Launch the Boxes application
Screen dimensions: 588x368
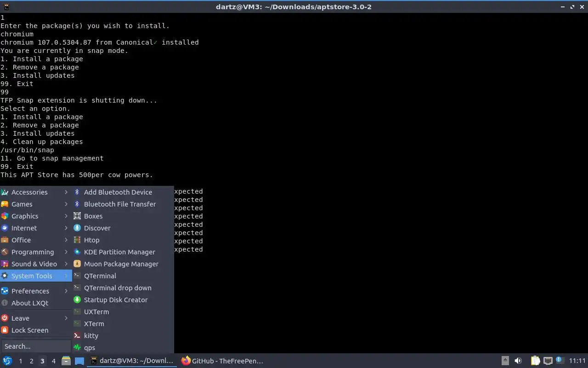point(123,216)
